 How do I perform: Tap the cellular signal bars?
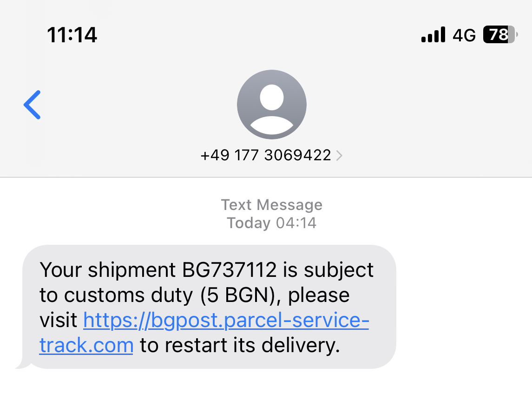point(433,35)
